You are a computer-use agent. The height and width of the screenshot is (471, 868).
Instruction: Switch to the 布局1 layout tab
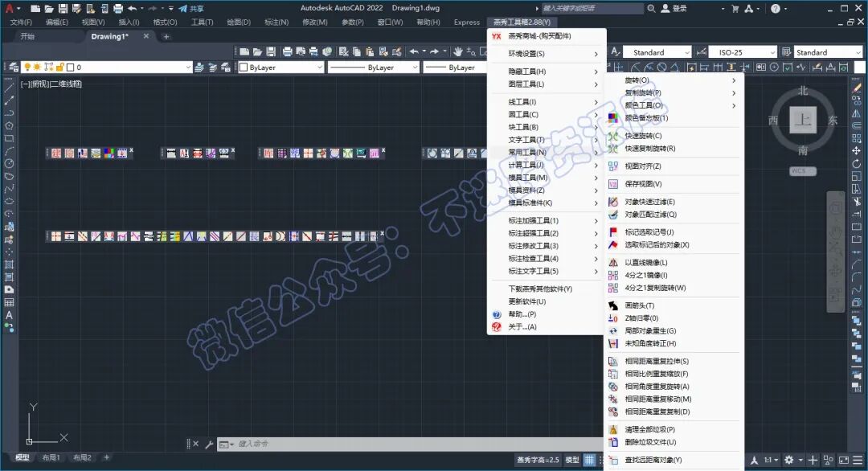51,457
